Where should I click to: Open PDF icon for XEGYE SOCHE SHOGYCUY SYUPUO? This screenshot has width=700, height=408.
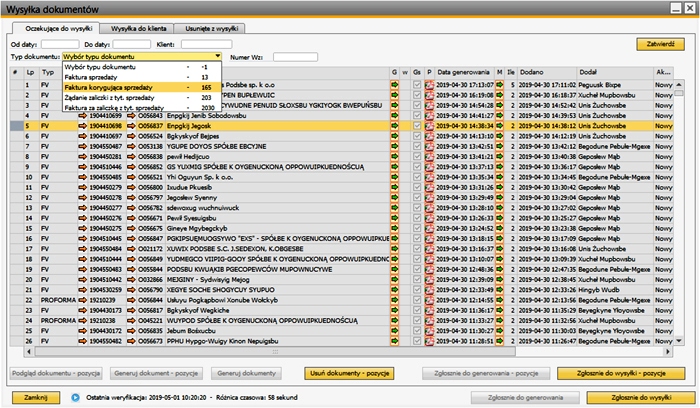pos(429,290)
